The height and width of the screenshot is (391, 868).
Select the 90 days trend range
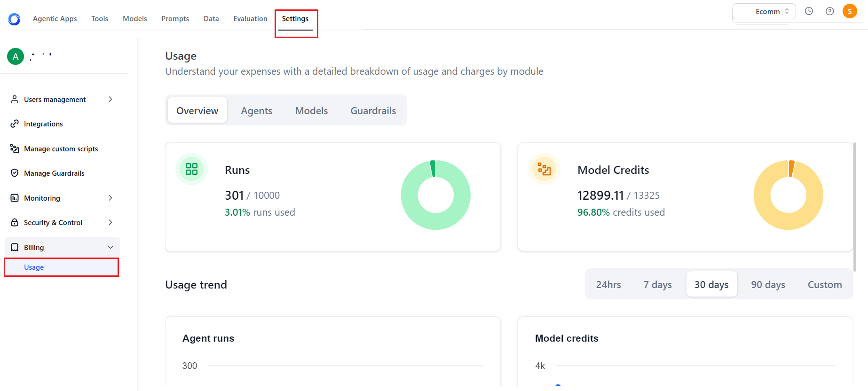tap(768, 284)
